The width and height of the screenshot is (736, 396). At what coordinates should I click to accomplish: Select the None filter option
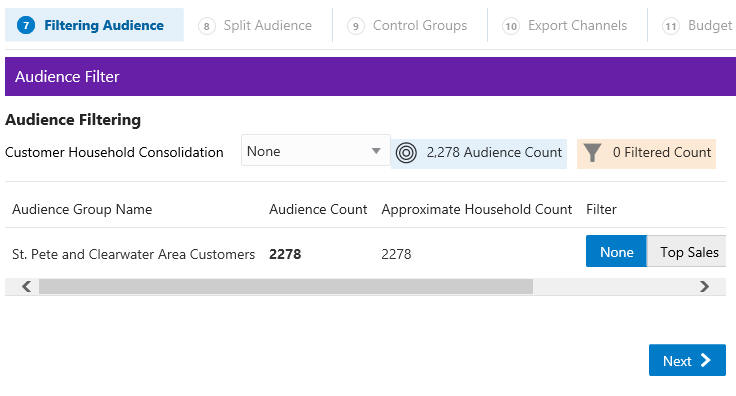pos(616,251)
